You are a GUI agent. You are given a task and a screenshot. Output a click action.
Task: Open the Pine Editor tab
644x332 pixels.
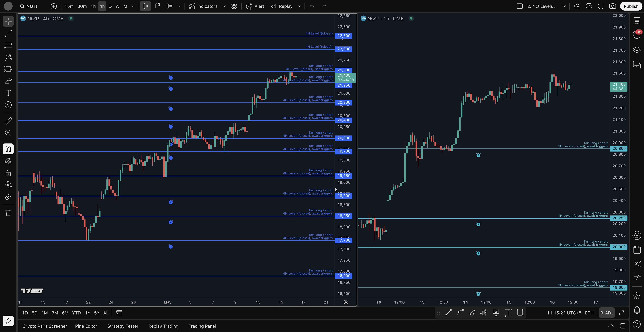point(86,326)
